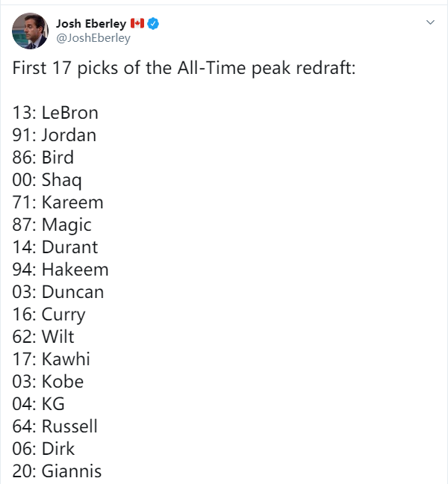Click the blue verified badge
The image size is (448, 484).
153,23
